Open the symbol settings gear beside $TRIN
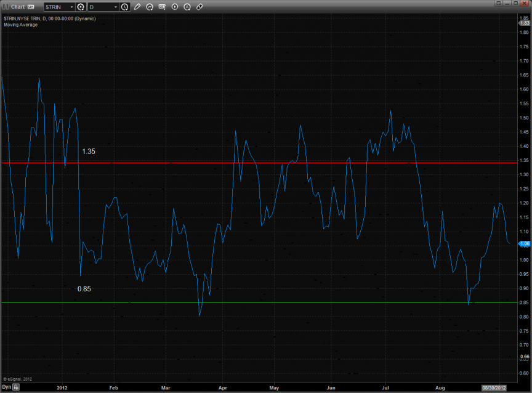Image resolution: width=532 pixels, height=393 pixels. (81, 7)
